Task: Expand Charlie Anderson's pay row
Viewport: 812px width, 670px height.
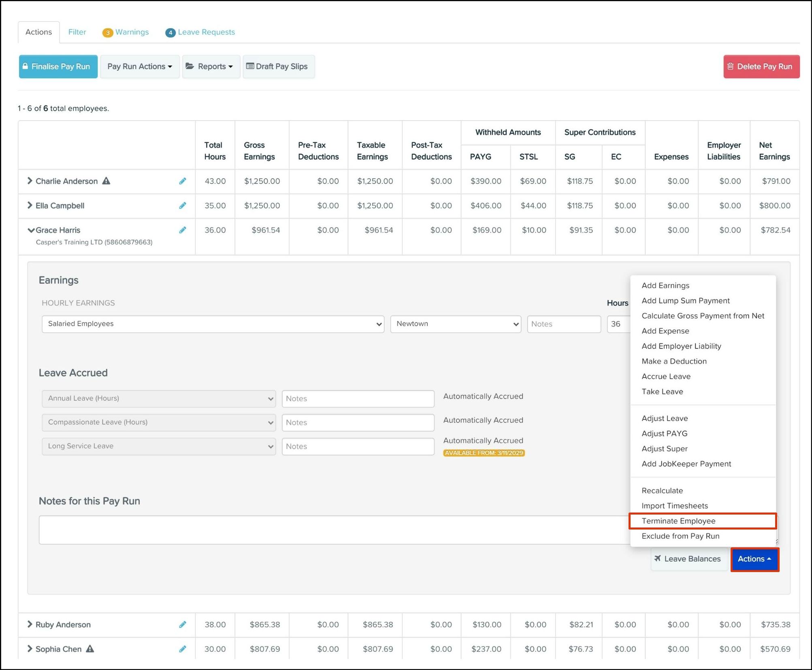Action: pos(30,181)
